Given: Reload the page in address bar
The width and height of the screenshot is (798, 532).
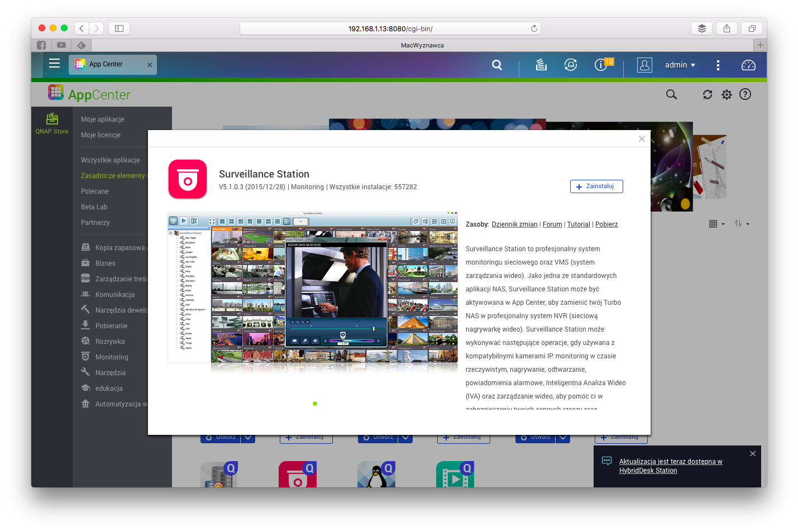Looking at the screenshot, I should point(534,28).
